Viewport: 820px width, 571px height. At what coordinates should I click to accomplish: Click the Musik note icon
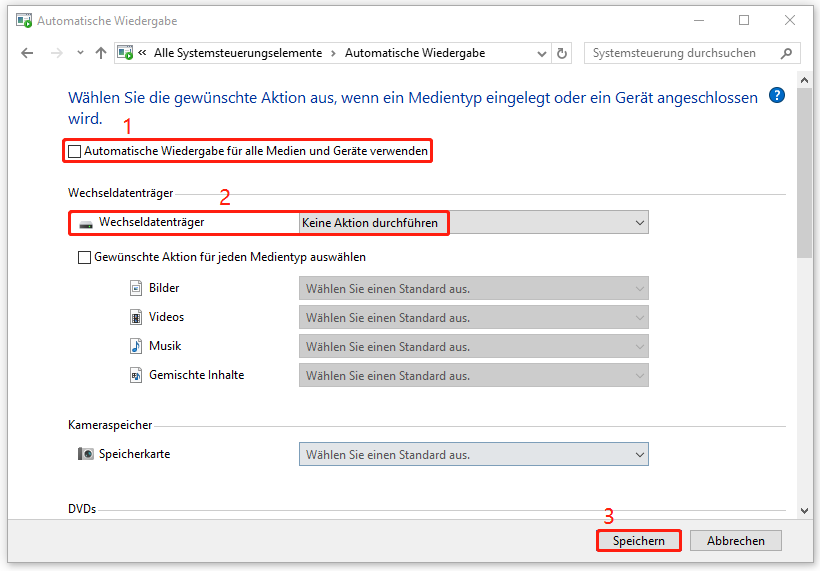coord(136,346)
